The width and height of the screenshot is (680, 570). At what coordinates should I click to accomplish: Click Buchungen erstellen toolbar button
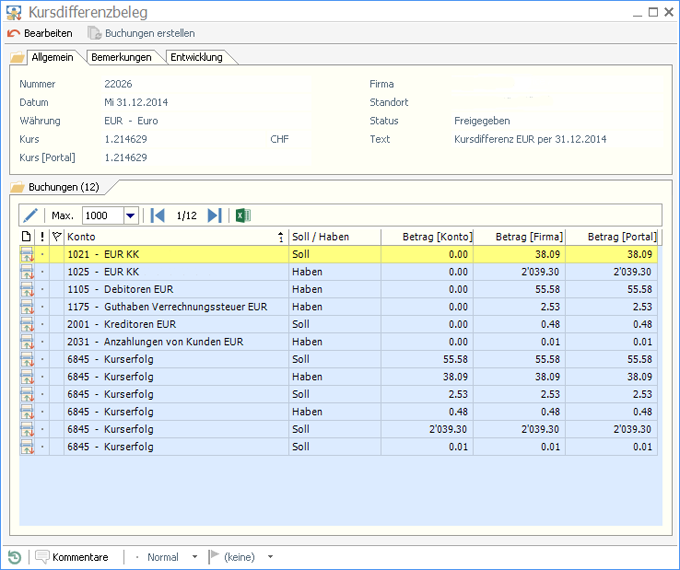(141, 33)
